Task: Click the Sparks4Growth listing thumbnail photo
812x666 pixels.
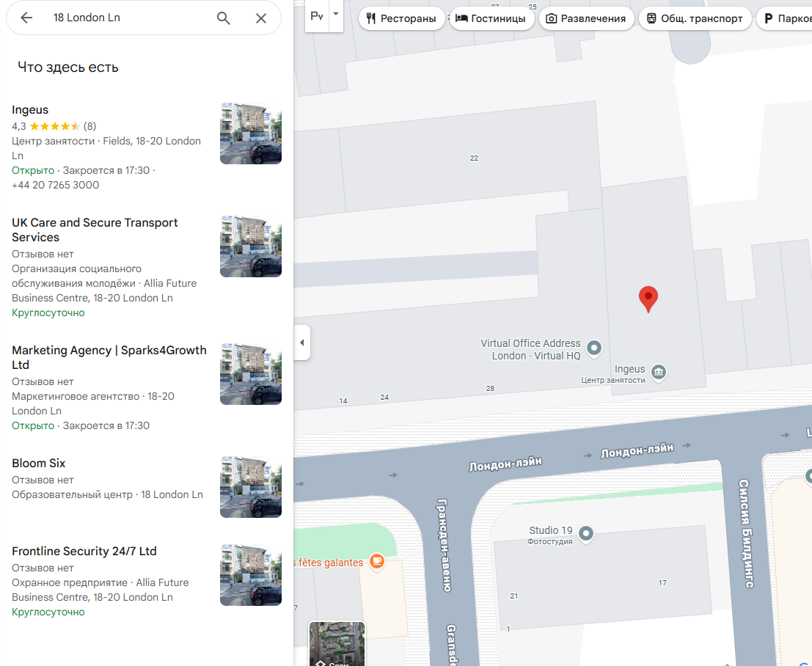Action: pos(251,374)
